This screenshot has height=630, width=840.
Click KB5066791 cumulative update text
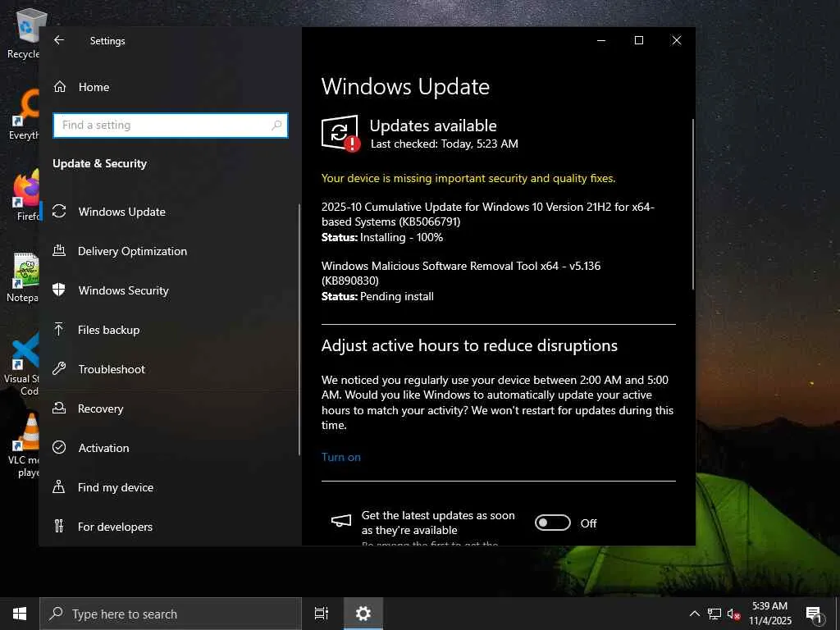point(487,214)
